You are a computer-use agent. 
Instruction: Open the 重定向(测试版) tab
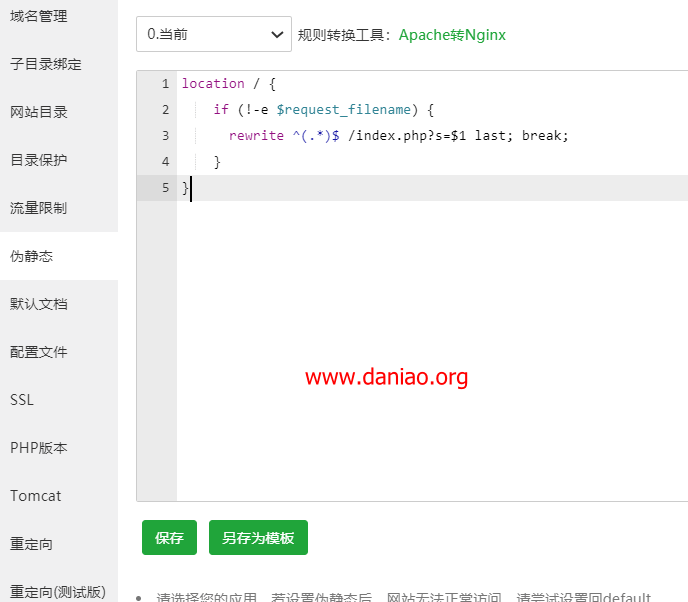click(59, 591)
